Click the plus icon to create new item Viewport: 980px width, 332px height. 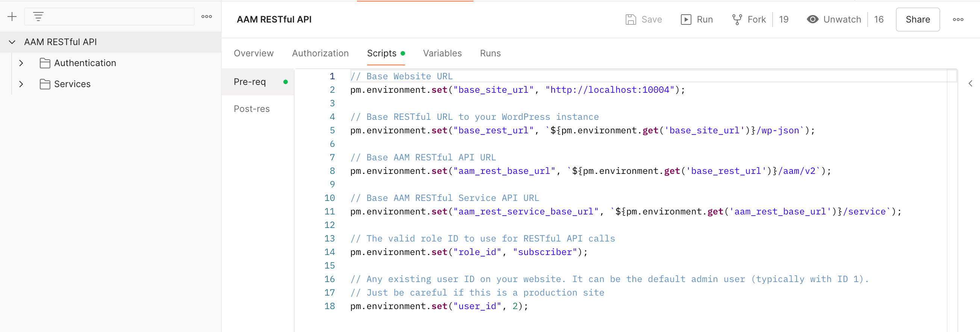12,17
